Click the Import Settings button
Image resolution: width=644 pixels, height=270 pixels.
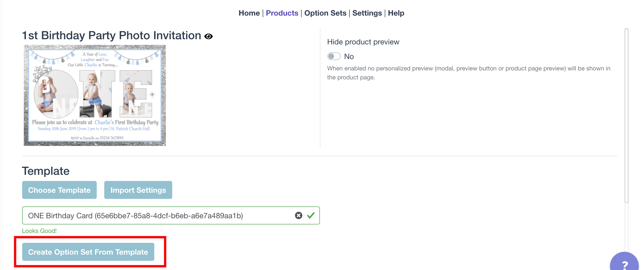point(138,190)
